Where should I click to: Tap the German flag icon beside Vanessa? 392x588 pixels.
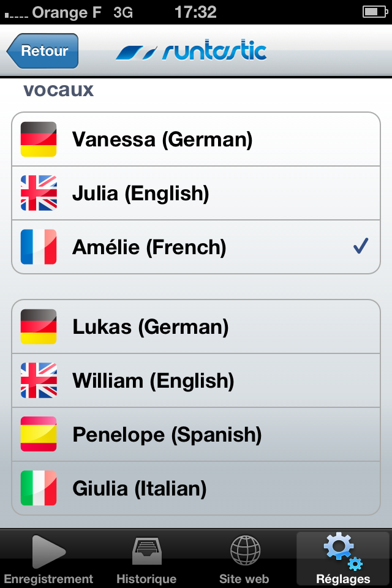(39, 139)
